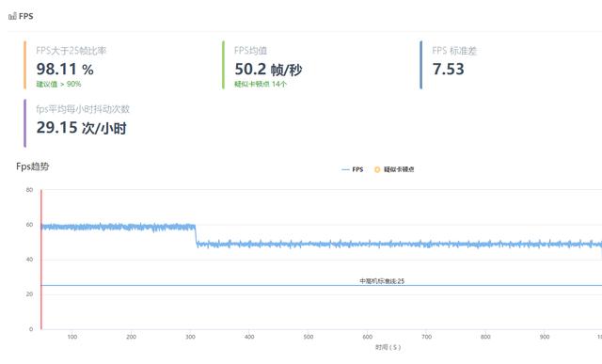Select the 29.15 次/小时 jitter value
Screen dimensions: 602x364
coord(82,128)
